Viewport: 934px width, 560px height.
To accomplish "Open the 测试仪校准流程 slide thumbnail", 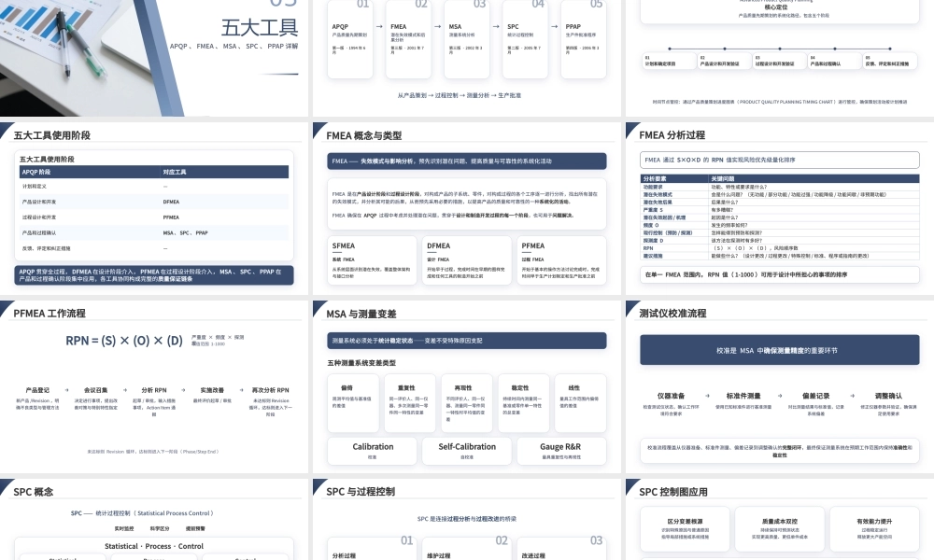I will (x=780, y=386).
